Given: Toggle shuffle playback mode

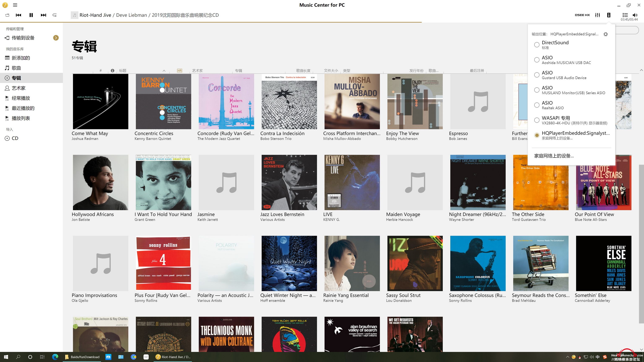Looking at the screenshot, I should click(7, 15).
